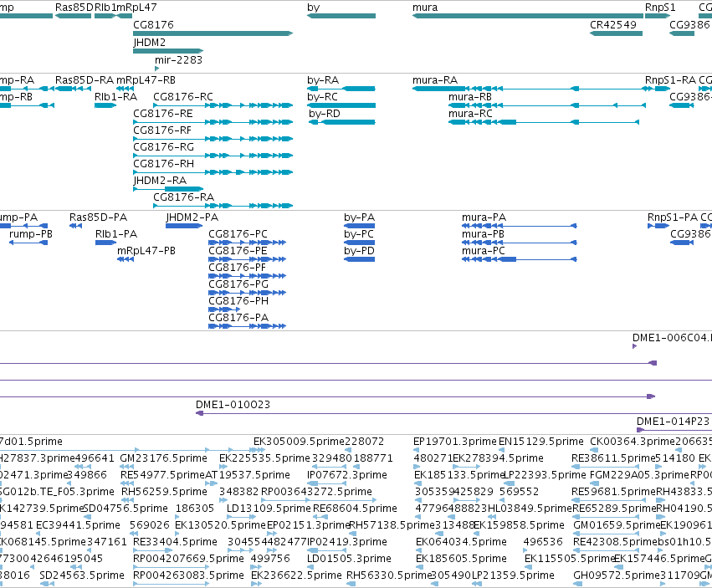Select the mir-2283 gene label
Viewport: 712px width, 588px height.
coord(178,59)
